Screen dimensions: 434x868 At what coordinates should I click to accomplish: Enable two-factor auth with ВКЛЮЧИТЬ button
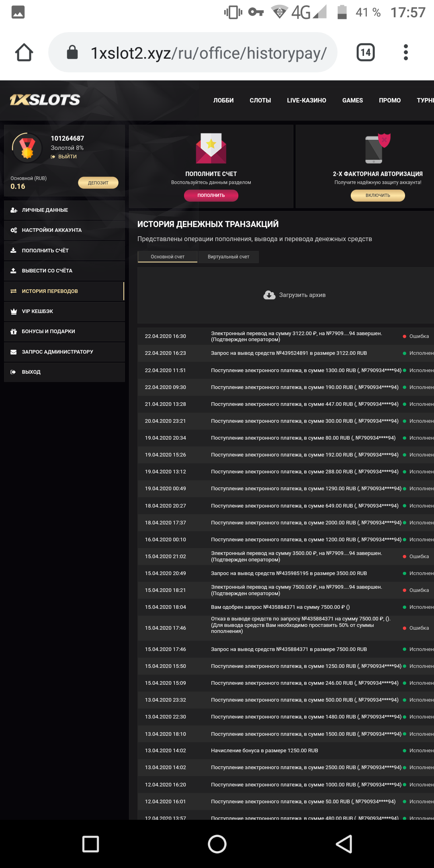point(377,195)
